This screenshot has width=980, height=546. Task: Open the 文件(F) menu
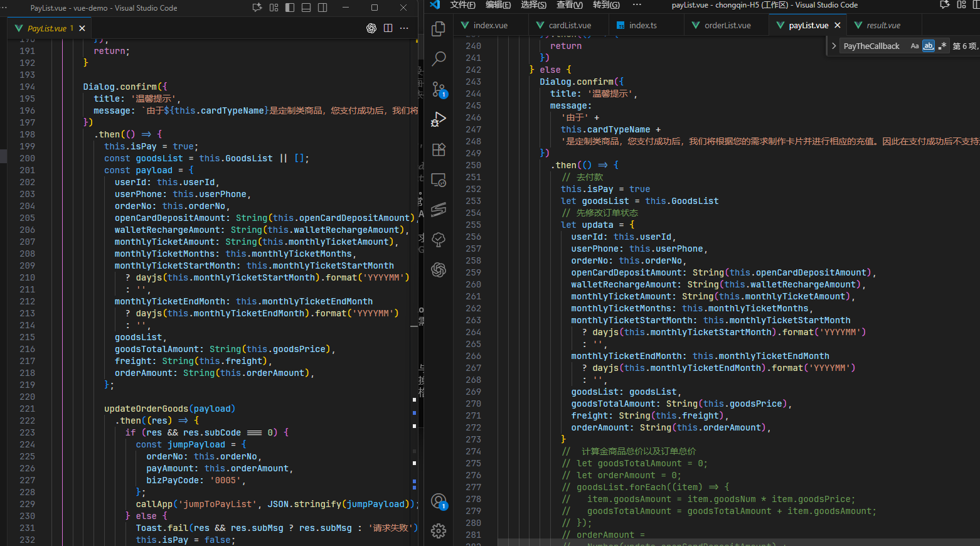pyautogui.click(x=462, y=5)
